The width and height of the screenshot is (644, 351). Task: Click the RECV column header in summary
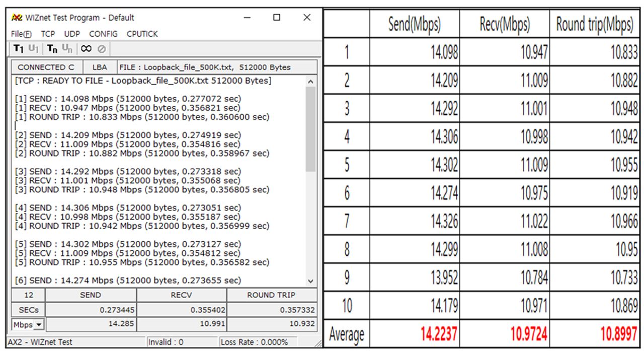click(181, 295)
